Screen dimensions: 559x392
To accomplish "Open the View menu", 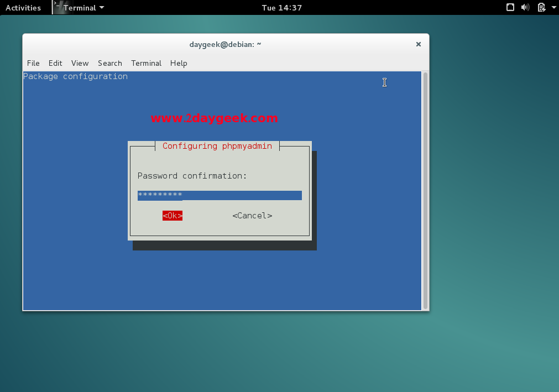I will click(x=80, y=63).
